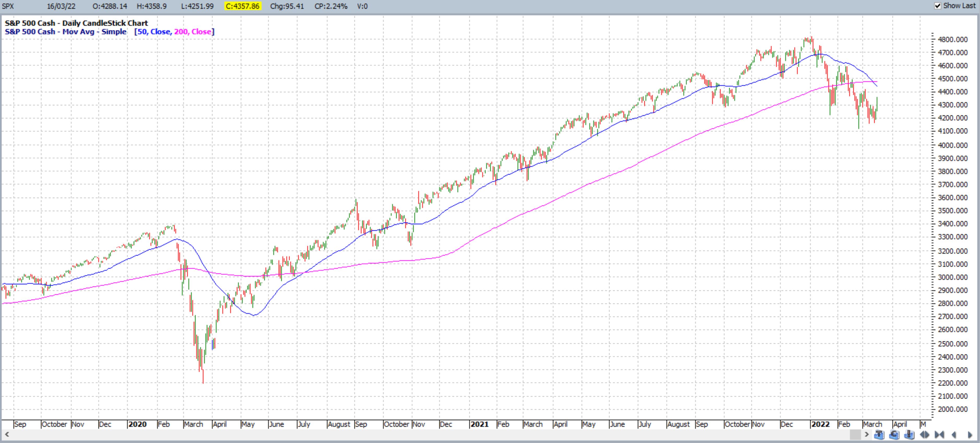
Task: Shift chart left with single left arrow
Action: click(954, 435)
